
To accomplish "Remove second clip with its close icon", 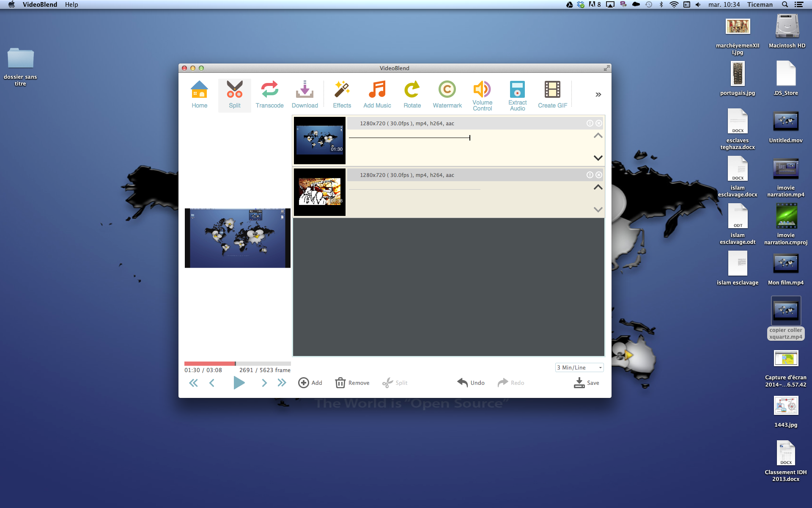I will [599, 175].
